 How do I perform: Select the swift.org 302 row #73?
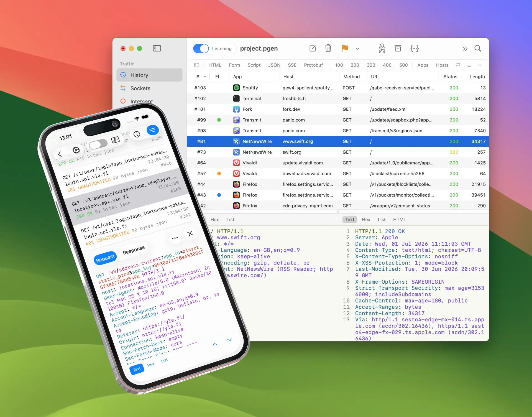coord(338,152)
